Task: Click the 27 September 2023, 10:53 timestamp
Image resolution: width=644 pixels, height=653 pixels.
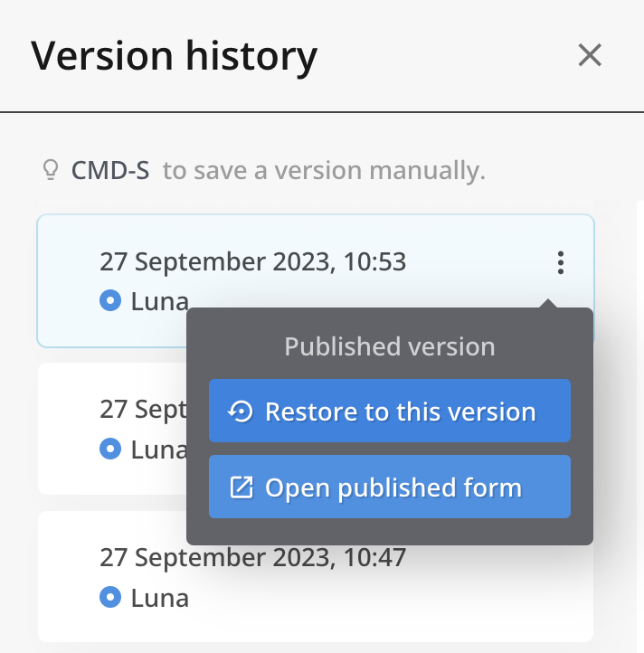Action: tap(253, 262)
